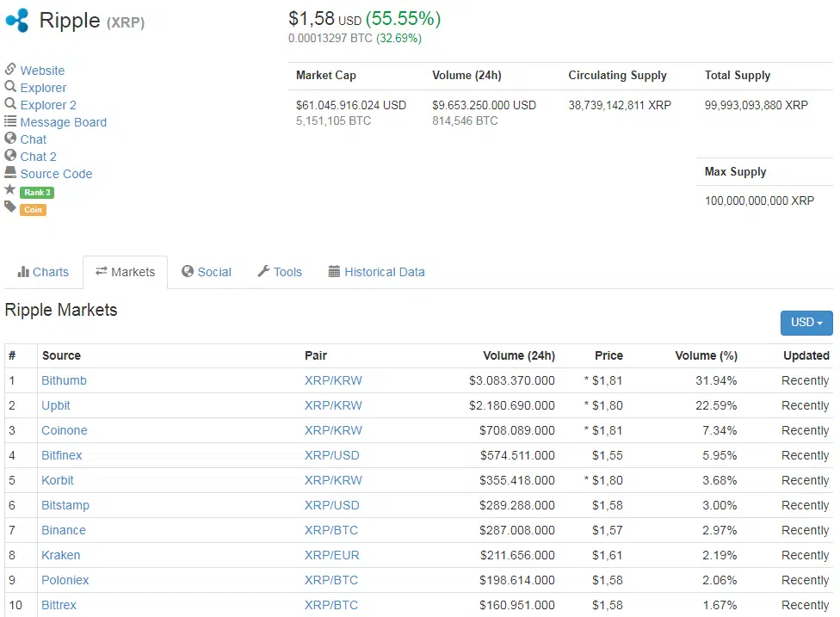Screen dimensions: 840x617
Task: Open the Poloniex exchange link
Action: coord(65,579)
